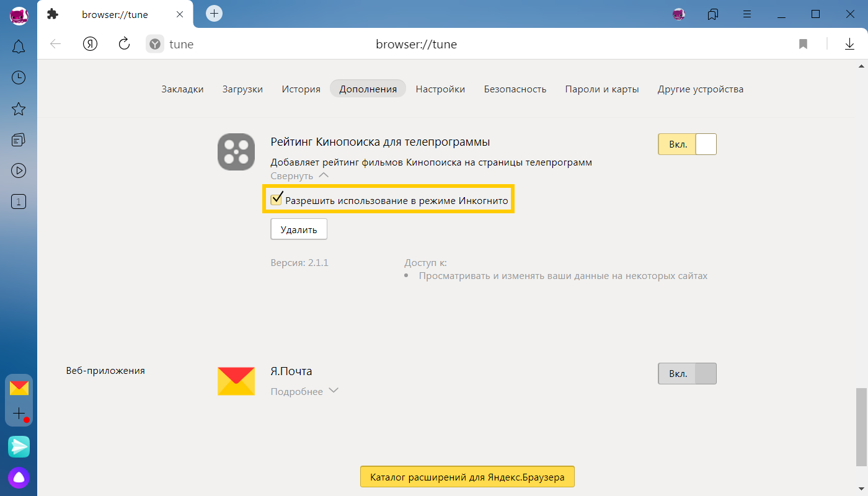This screenshot has height=496, width=868.
Task: Launch the Alice voice assistant
Action: pos(19,478)
